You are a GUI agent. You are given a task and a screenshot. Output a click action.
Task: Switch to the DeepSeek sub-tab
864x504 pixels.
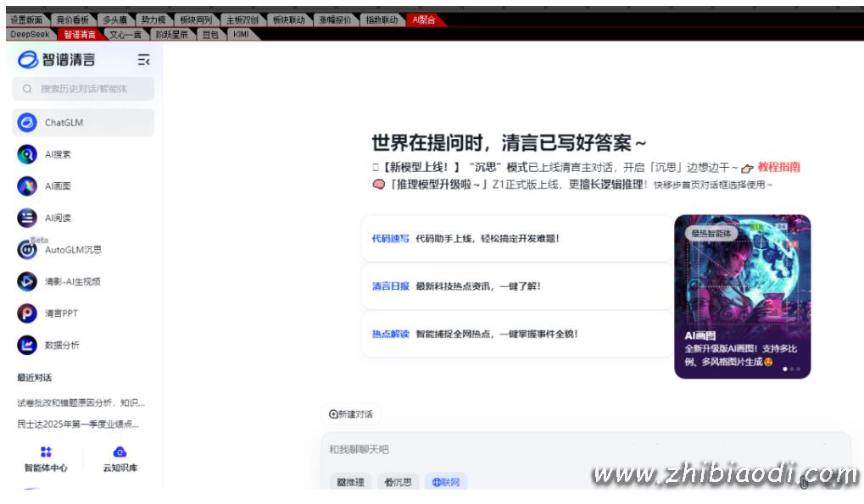coord(30,34)
